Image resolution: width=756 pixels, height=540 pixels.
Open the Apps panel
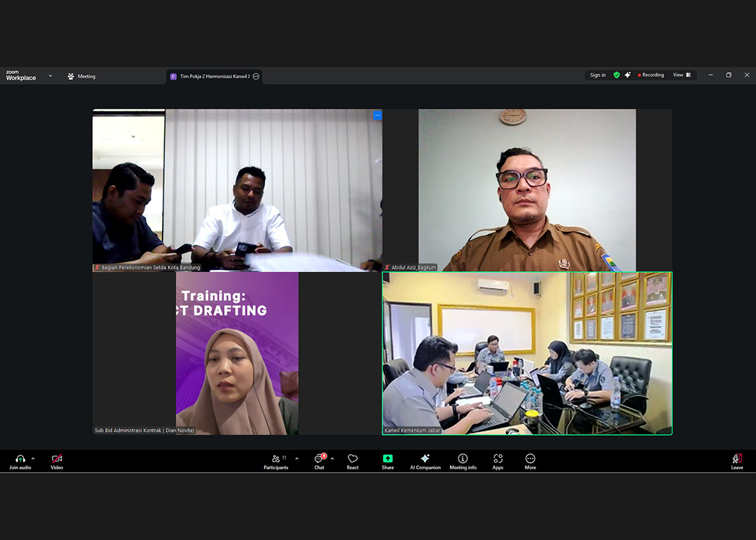click(x=498, y=459)
